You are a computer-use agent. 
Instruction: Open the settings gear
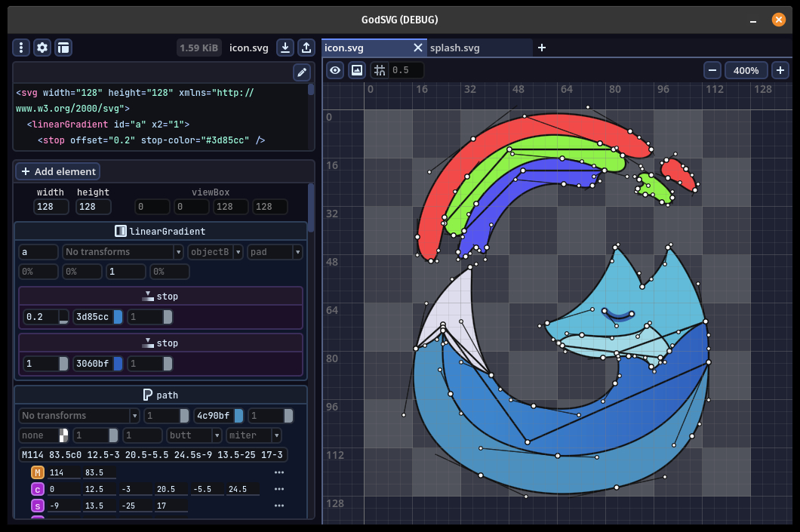pyautogui.click(x=42, y=48)
